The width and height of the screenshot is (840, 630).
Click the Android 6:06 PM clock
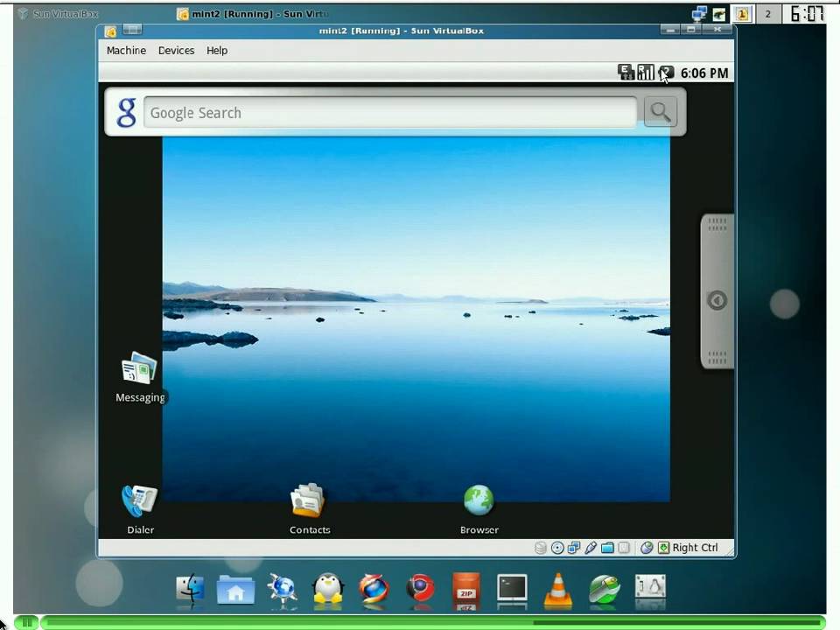(x=703, y=73)
